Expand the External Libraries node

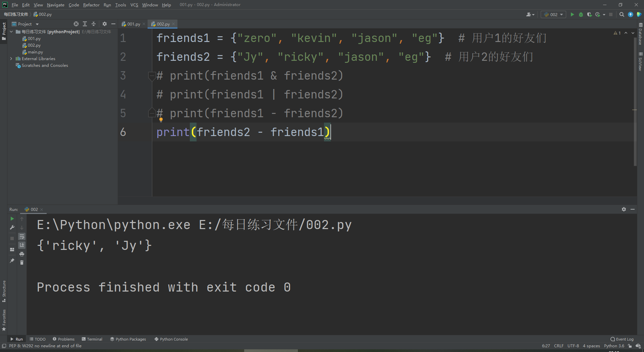(11, 58)
